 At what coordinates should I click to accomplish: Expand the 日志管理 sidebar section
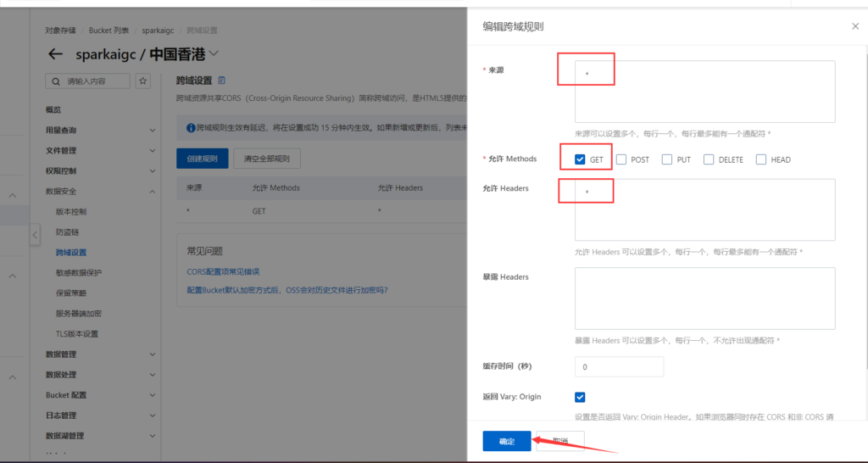tap(152, 416)
